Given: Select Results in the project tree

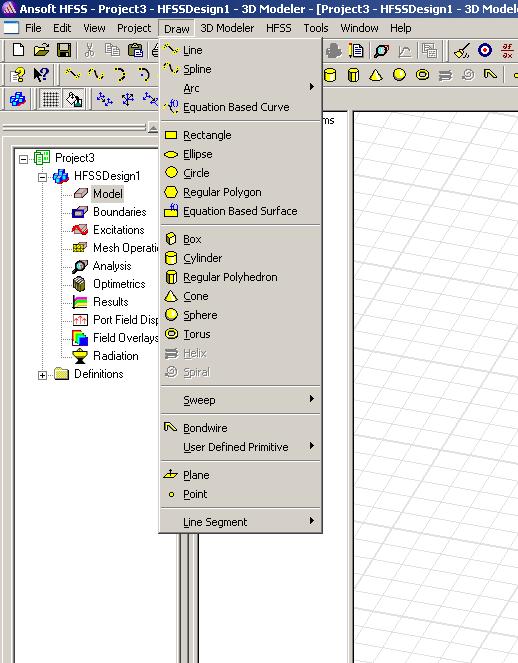Looking at the screenshot, I should point(111,302).
